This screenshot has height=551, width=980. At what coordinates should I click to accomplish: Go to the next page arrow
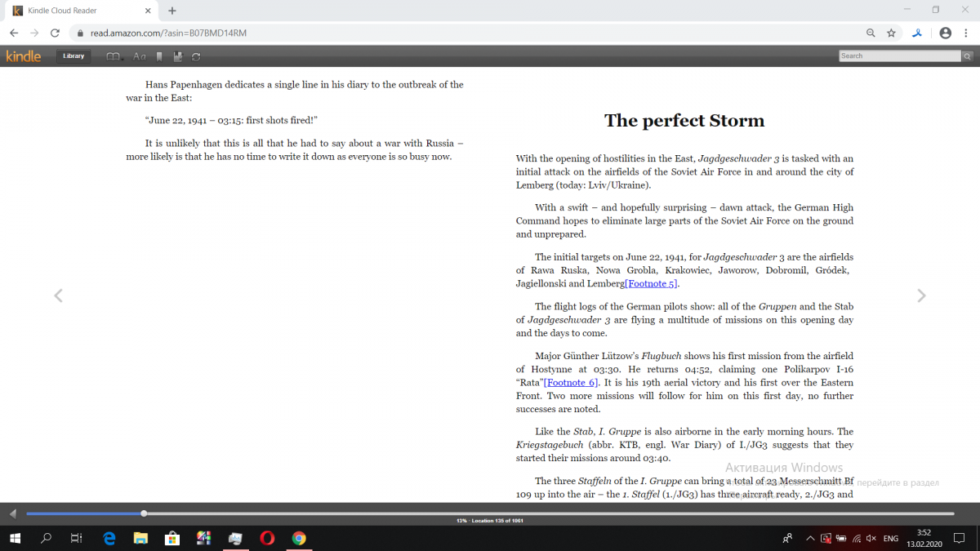[921, 295]
